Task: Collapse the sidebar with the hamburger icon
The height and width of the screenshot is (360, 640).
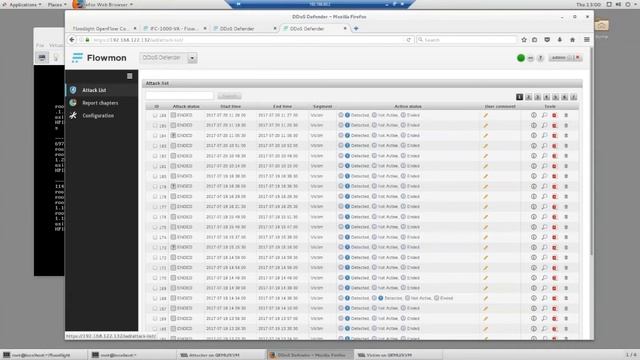Action: pos(129,76)
